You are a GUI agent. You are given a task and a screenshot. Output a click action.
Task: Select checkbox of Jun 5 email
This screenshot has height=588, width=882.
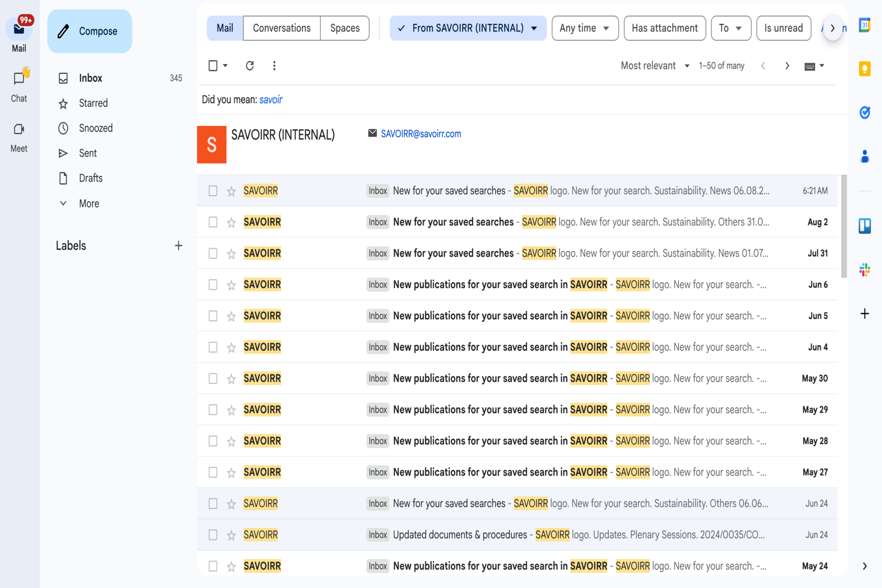coord(213,316)
